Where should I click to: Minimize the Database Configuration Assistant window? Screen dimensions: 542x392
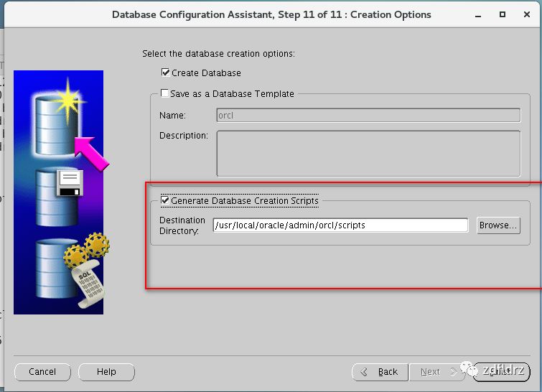[x=478, y=15]
